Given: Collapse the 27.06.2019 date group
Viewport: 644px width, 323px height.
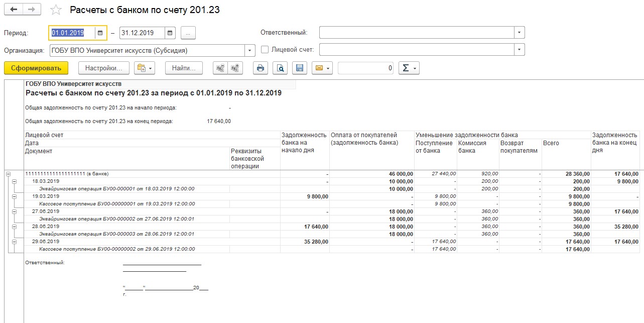Looking at the screenshot, I should 14,211.
